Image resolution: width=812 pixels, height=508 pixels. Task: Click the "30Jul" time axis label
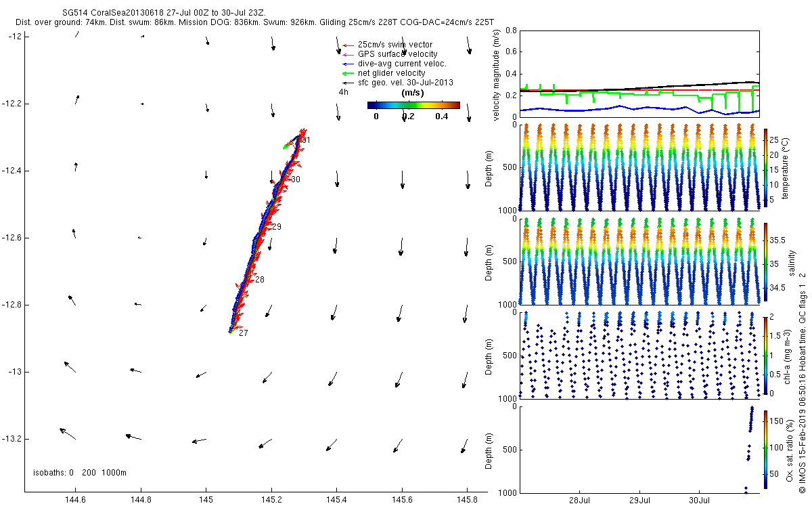coord(700,501)
